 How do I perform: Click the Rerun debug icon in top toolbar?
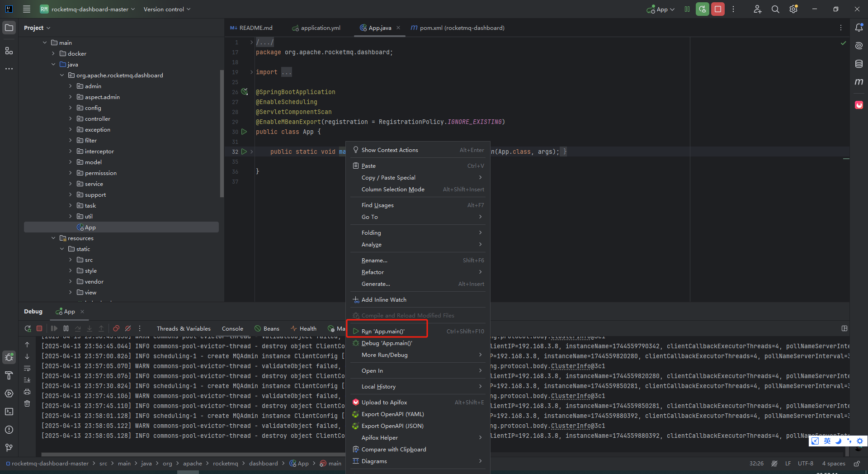click(x=703, y=9)
